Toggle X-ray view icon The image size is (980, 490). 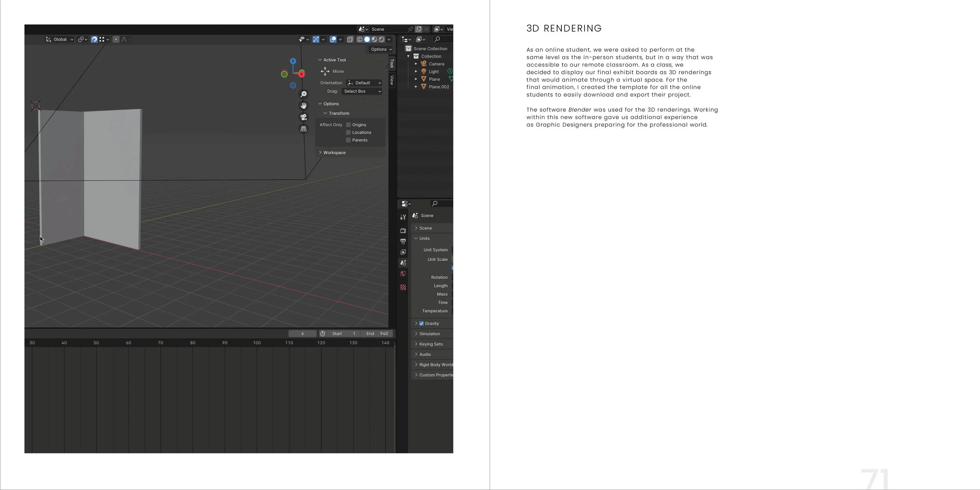tap(350, 39)
